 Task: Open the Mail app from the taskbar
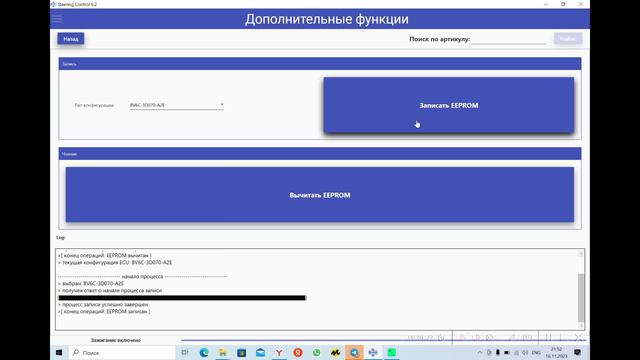point(260,353)
